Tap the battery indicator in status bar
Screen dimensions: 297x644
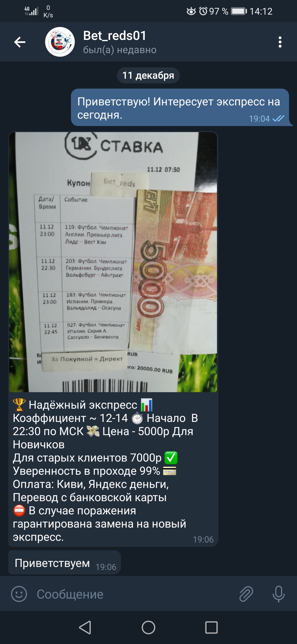(239, 11)
